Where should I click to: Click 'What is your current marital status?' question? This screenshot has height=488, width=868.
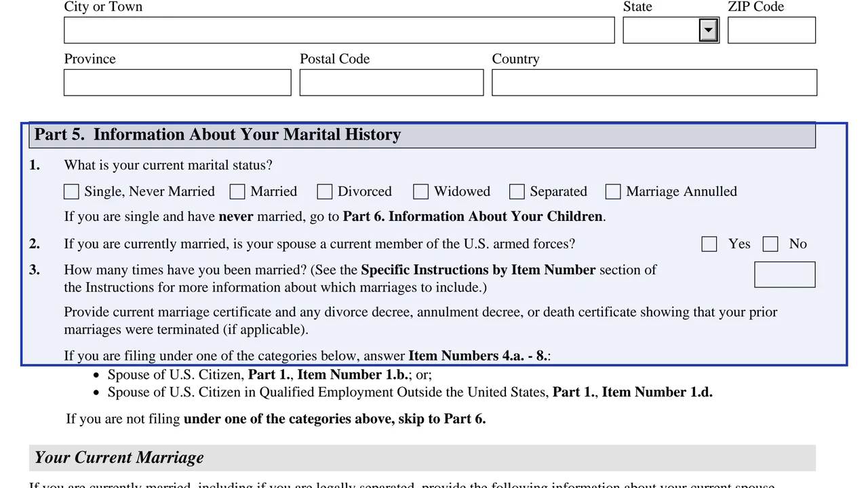click(168, 165)
